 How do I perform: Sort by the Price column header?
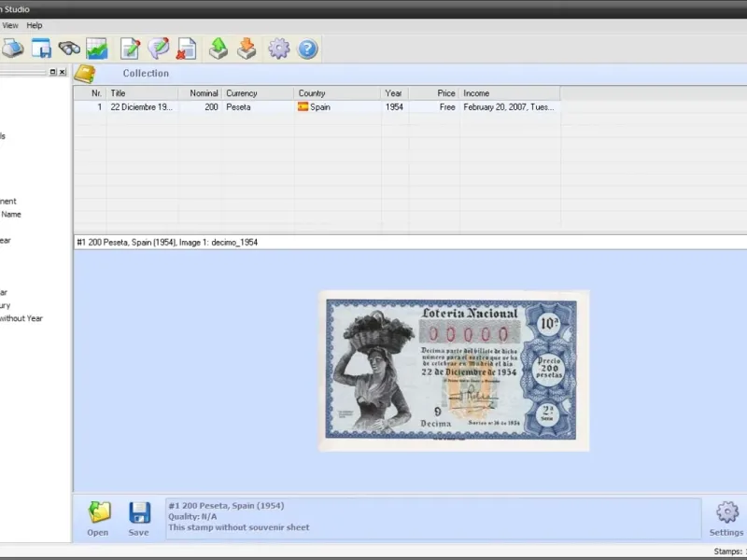coord(434,93)
